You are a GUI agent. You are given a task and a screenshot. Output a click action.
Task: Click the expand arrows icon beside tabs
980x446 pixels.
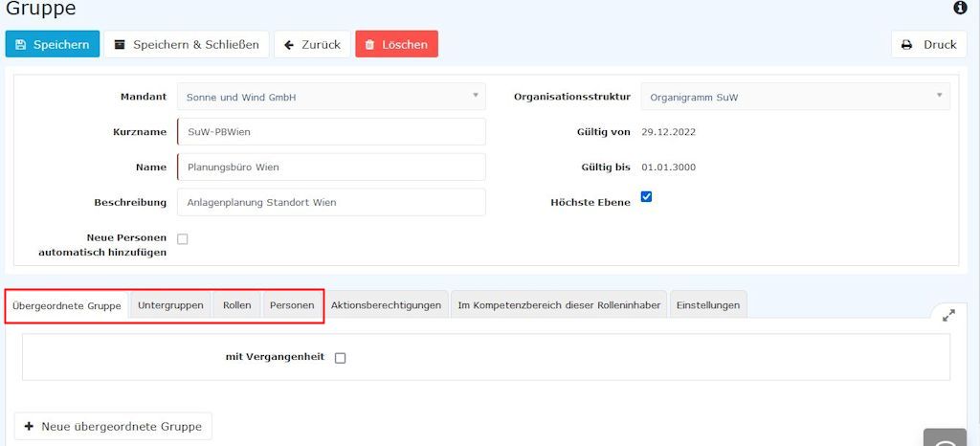[x=947, y=315]
